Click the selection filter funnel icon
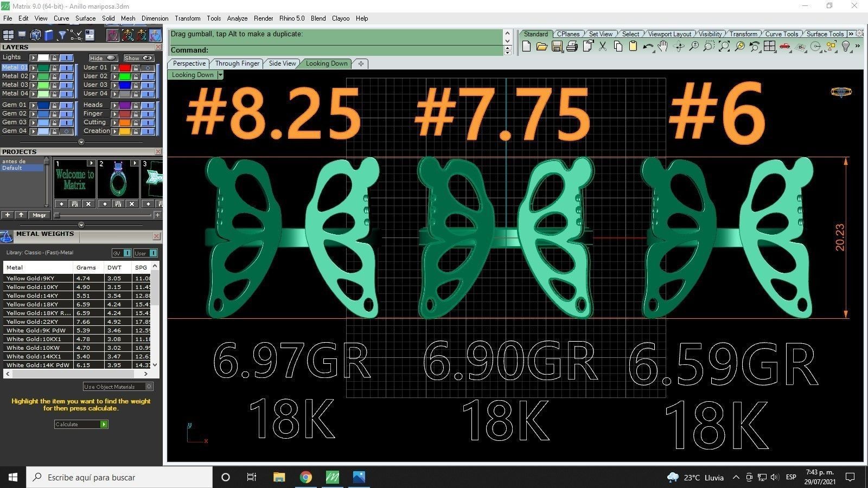The image size is (868, 488). click(62, 35)
